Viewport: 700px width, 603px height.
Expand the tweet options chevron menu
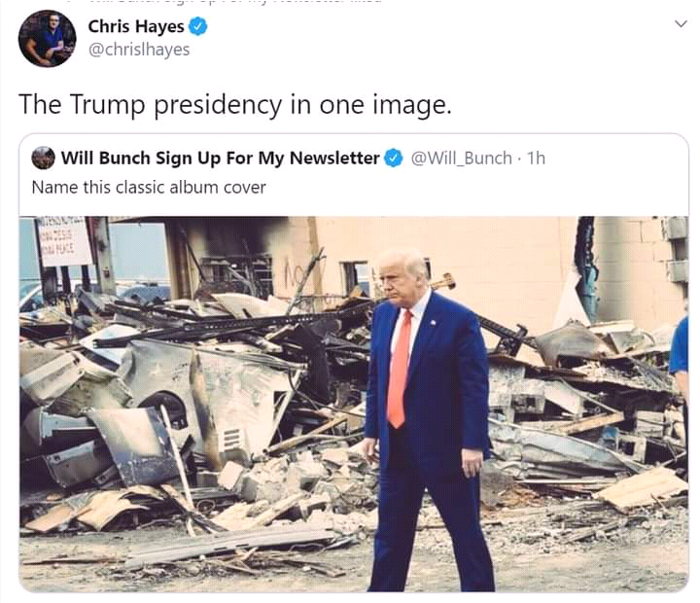point(681,23)
